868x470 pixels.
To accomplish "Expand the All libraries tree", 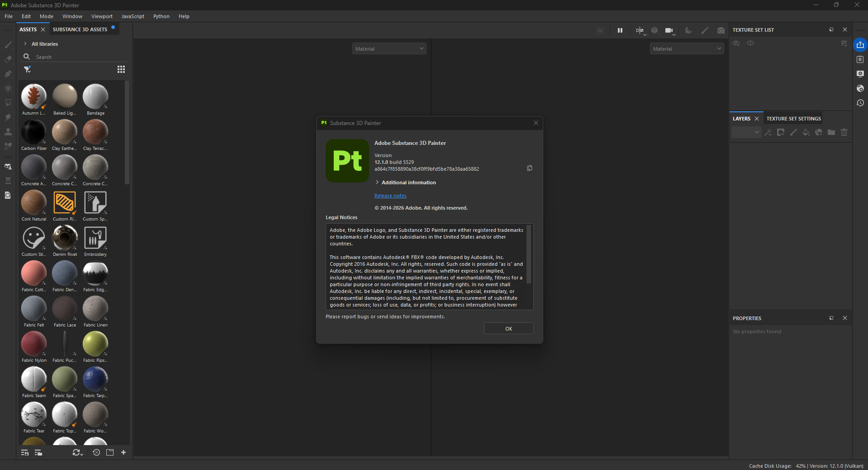I will click(25, 44).
